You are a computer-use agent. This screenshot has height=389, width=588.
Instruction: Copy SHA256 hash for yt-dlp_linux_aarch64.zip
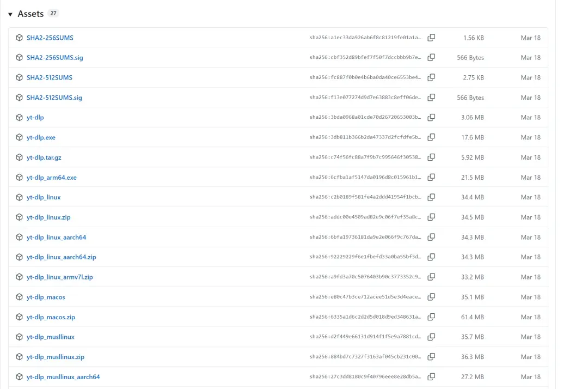pyautogui.click(x=431, y=257)
